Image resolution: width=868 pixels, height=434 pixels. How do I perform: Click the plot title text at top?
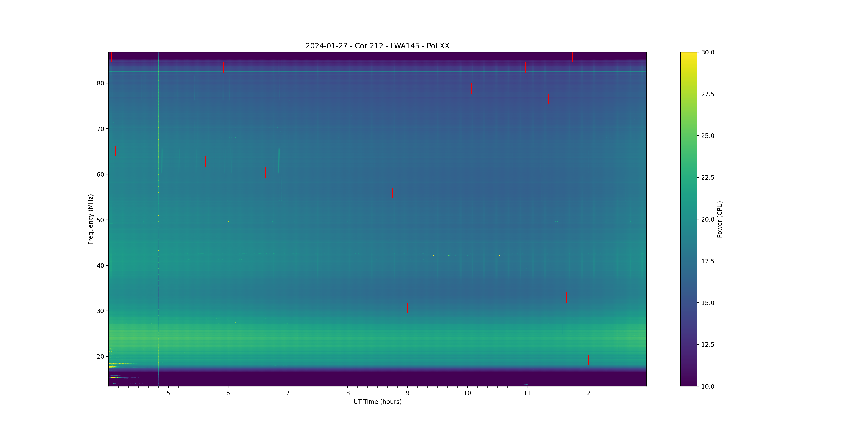click(x=377, y=46)
